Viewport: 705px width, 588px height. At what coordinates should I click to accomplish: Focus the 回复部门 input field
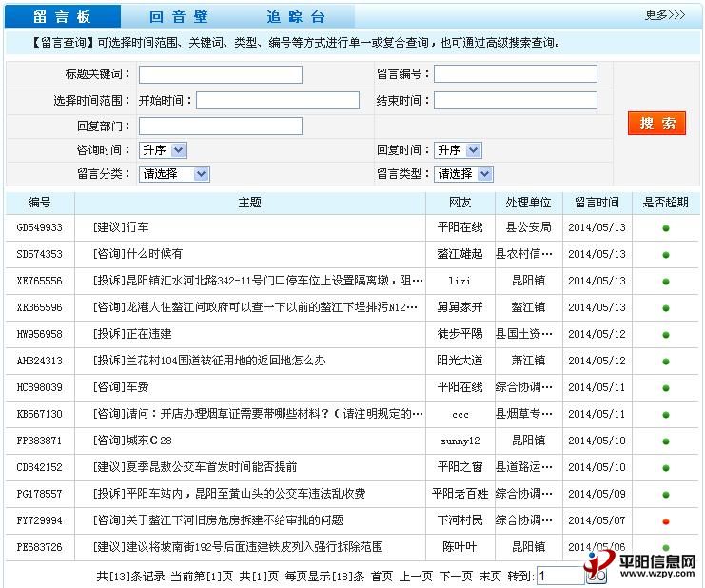tap(221, 126)
